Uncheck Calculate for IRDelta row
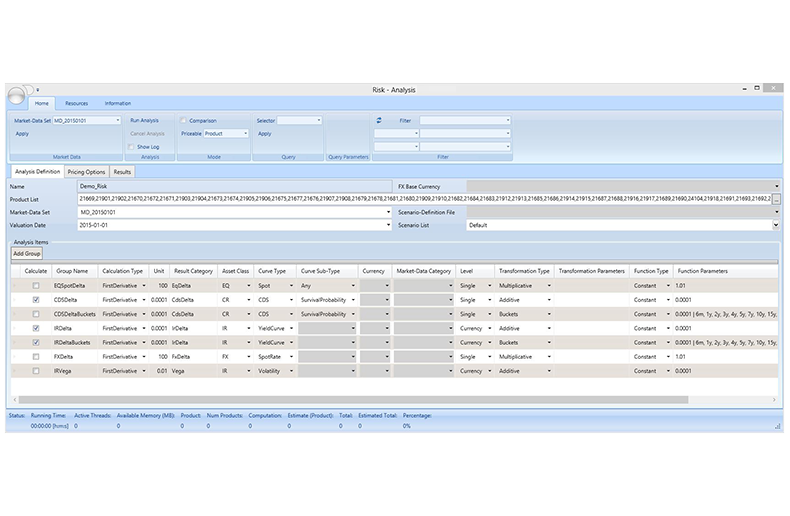790x516 pixels. 36,328
